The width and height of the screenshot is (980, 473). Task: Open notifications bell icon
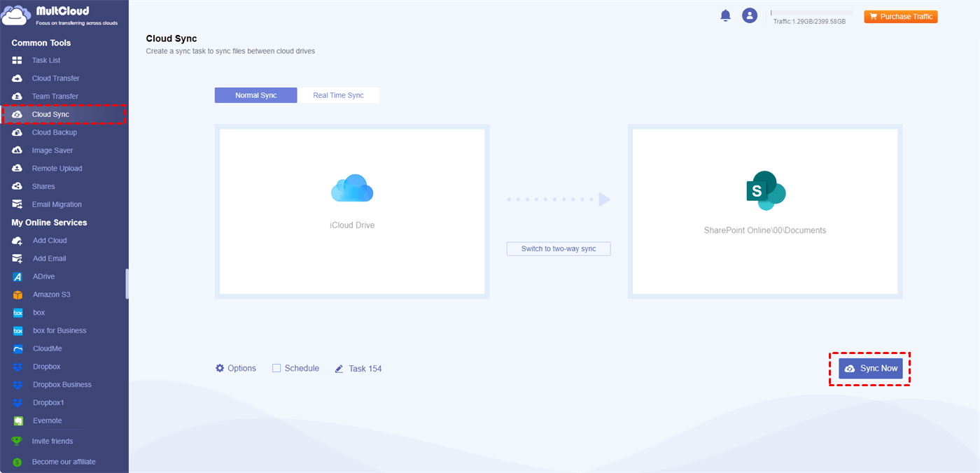tap(725, 15)
